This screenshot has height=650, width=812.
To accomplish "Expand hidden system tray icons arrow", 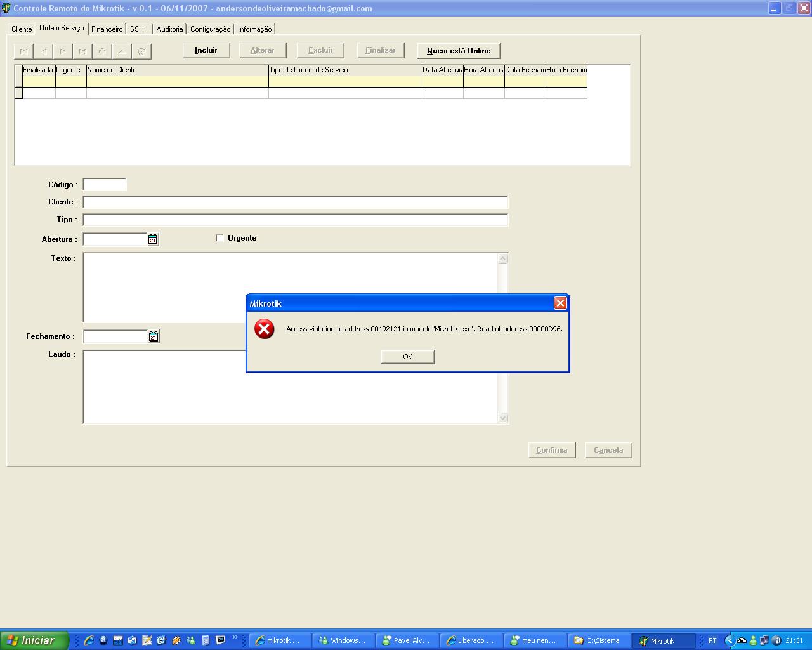I will point(730,640).
